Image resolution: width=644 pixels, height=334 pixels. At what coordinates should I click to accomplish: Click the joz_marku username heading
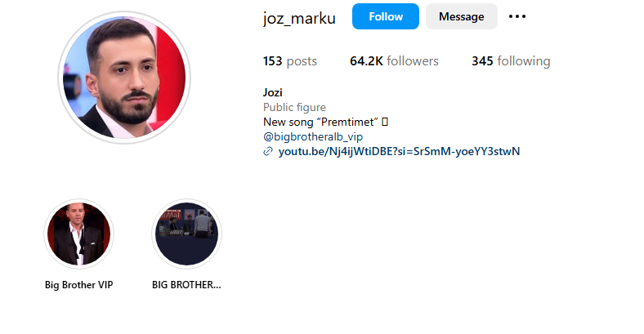point(299,18)
